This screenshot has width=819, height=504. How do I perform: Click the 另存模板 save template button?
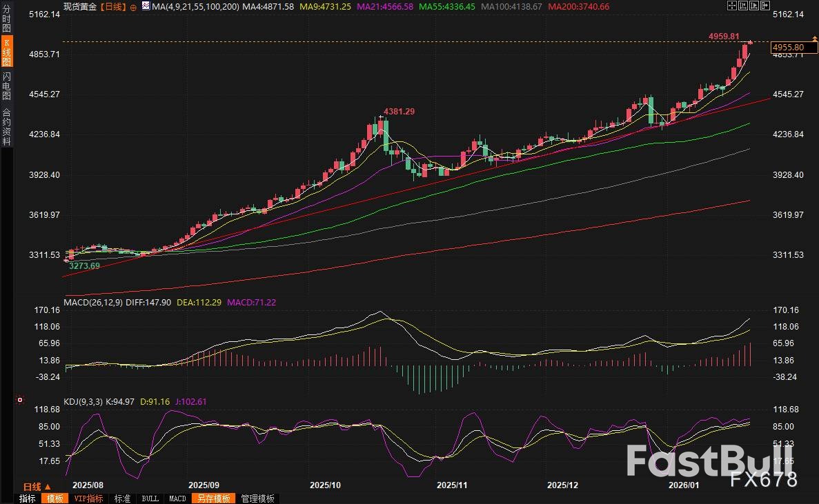click(x=213, y=498)
